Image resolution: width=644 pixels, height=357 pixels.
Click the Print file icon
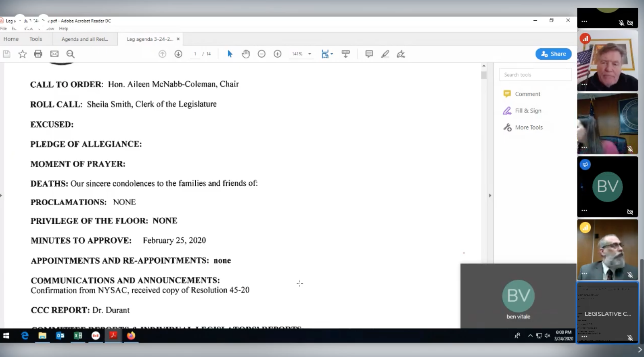tap(38, 54)
